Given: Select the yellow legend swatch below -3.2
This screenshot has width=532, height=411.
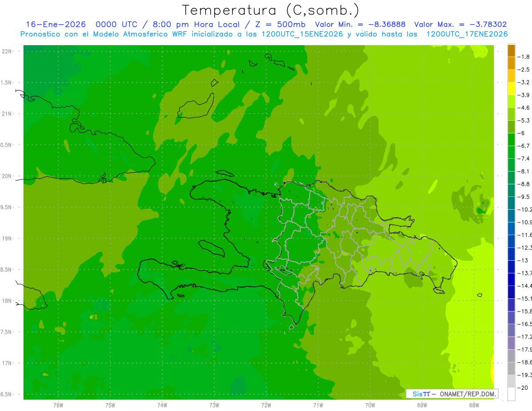Looking at the screenshot, I should (x=511, y=89).
